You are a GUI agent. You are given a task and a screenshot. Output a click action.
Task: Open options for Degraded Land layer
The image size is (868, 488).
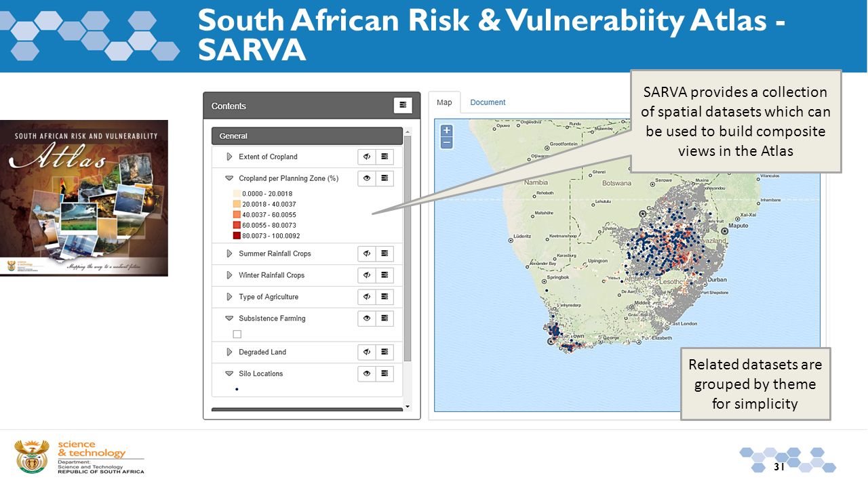(384, 352)
